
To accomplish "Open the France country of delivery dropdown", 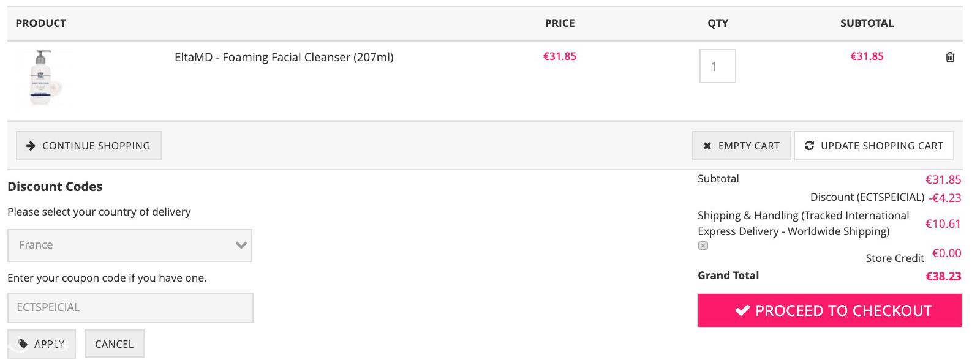I will click(130, 245).
